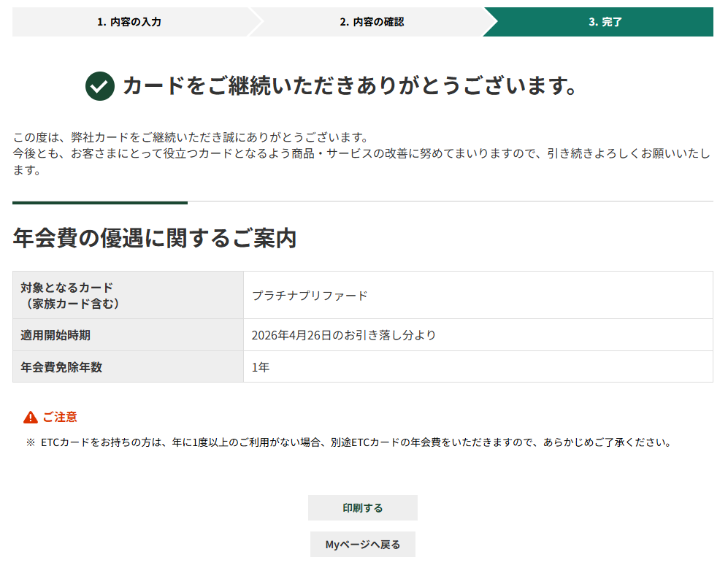This screenshot has width=728, height=576.
Task: Select step "1. 内容の入力" in progress bar
Action: tap(129, 22)
